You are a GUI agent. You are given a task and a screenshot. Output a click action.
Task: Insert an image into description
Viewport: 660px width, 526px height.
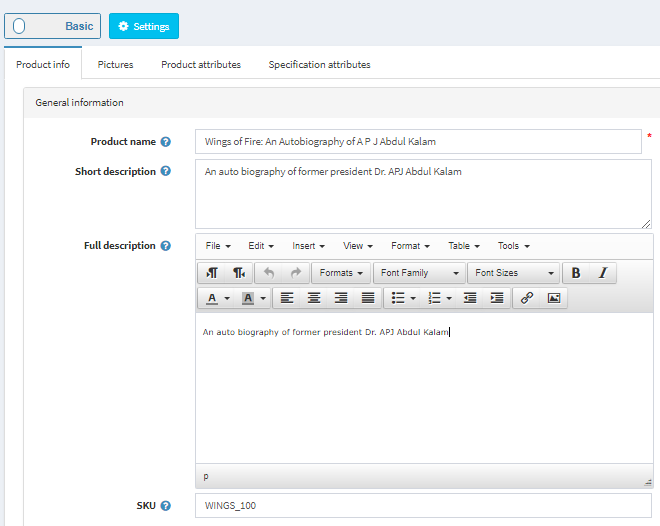point(554,298)
